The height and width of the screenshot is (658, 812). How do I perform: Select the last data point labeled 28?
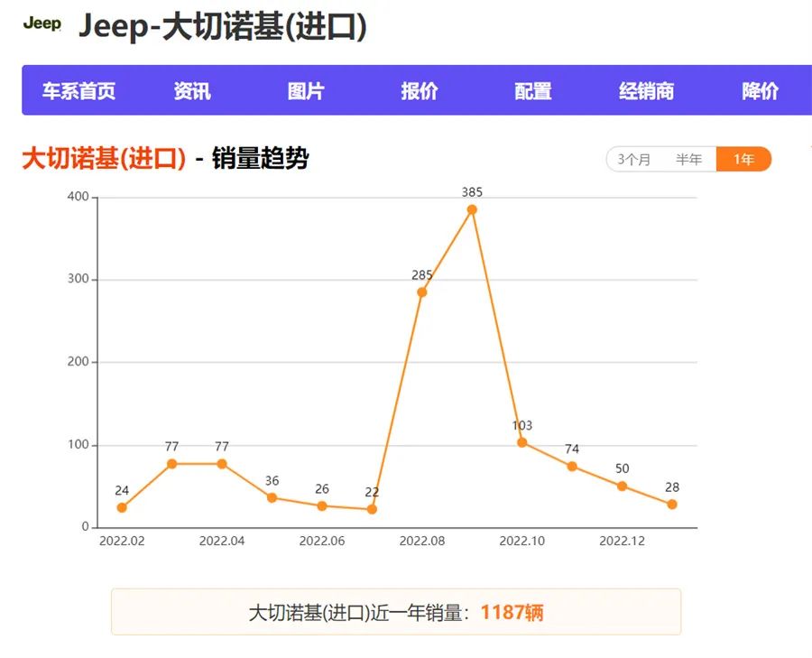click(x=672, y=505)
